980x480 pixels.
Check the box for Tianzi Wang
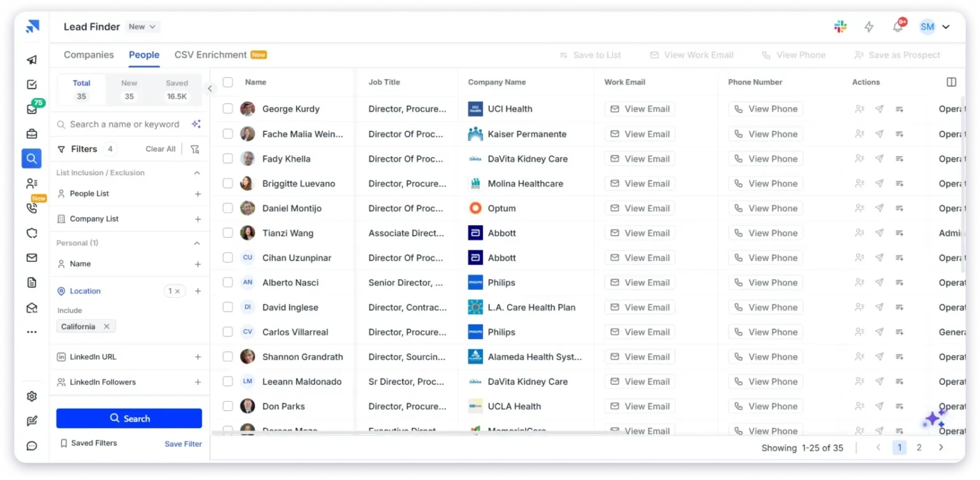[x=228, y=233]
